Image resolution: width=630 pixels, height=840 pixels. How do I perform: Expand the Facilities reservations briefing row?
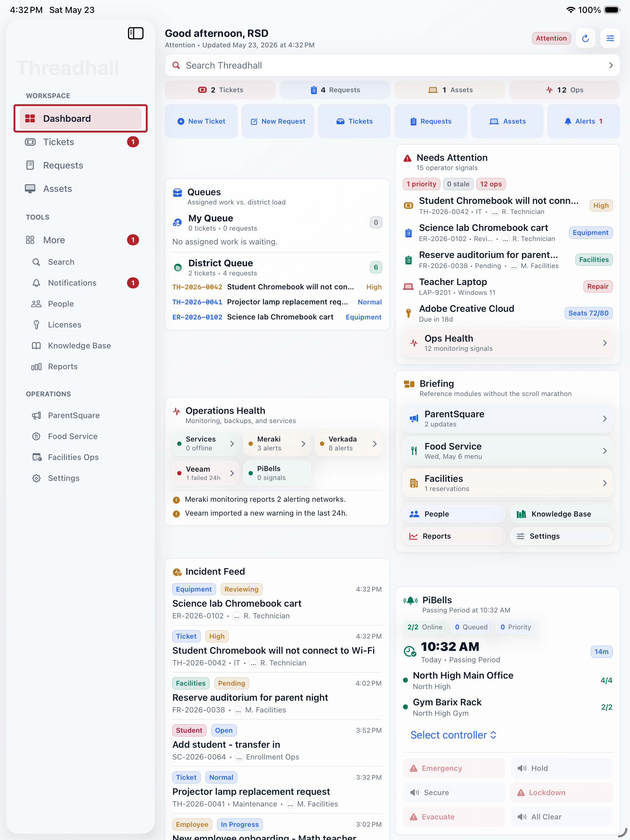pos(508,483)
